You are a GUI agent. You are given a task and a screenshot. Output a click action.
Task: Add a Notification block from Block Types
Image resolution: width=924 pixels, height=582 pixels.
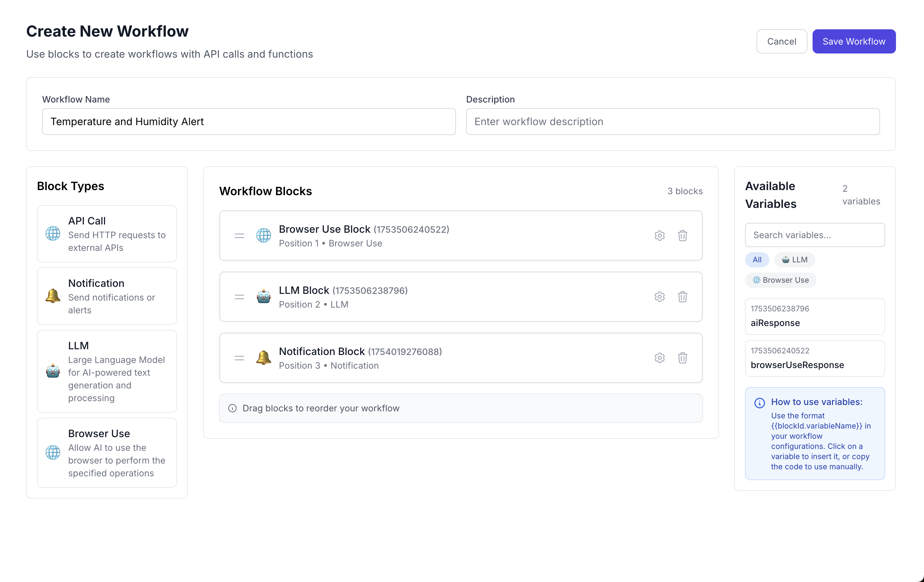[x=107, y=296]
